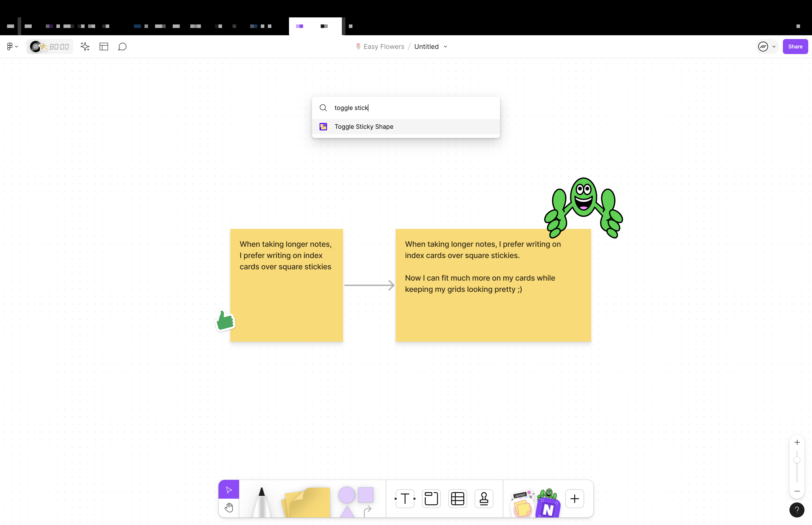This screenshot has width=812, height=525.
Task: Toggle the timer and music widget
Action: pyautogui.click(x=50, y=47)
